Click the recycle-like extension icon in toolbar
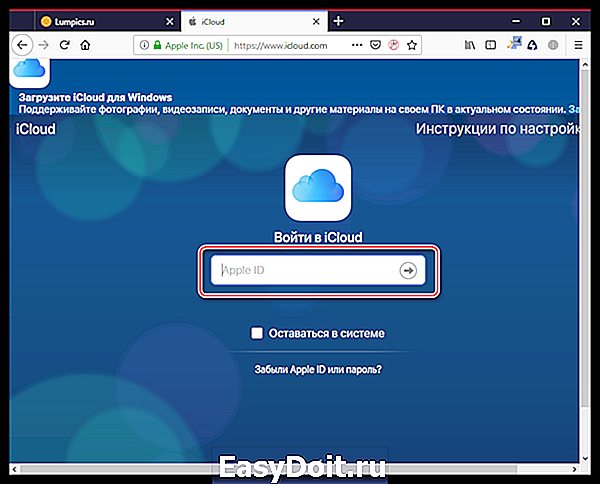This screenshot has height=484, width=600. point(532,45)
